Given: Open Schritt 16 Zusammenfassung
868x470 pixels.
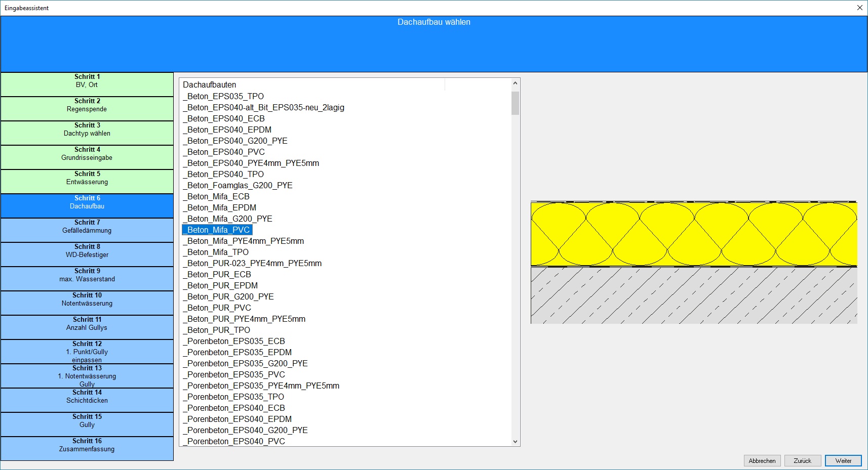Looking at the screenshot, I should [87, 448].
